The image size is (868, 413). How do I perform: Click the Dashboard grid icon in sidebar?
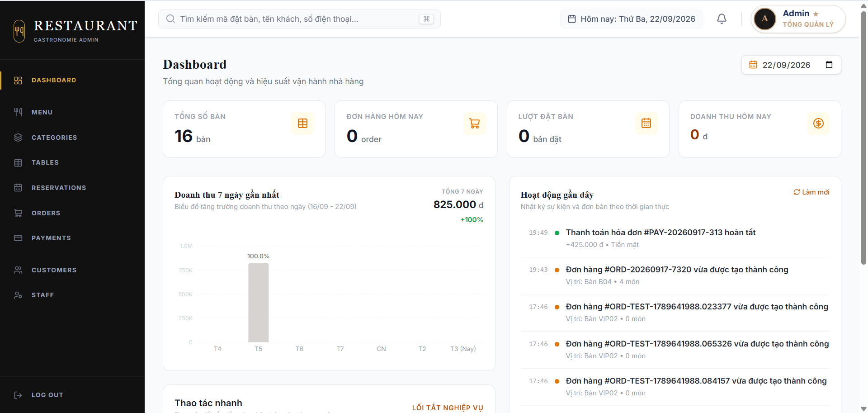coord(18,81)
